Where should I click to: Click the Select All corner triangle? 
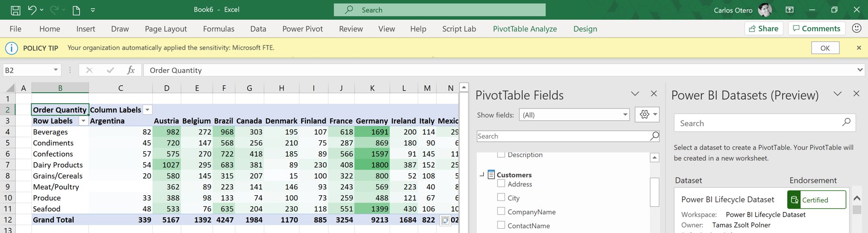pyautogui.click(x=10, y=88)
